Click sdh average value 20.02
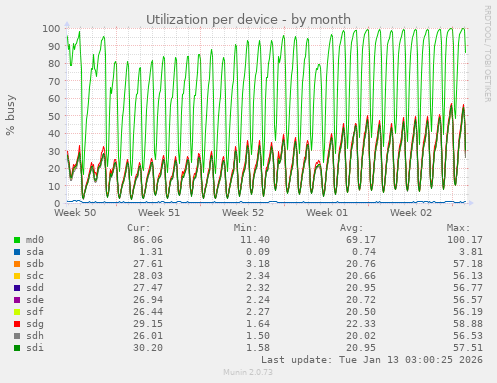 click(x=361, y=336)
